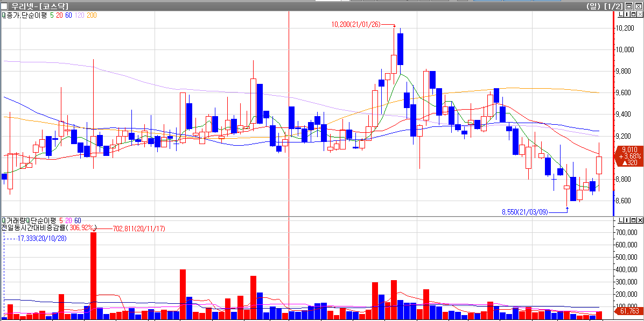The width and height of the screenshot is (644, 321).
Task: Click the L button on the volume panel
Action: tap(620, 220)
